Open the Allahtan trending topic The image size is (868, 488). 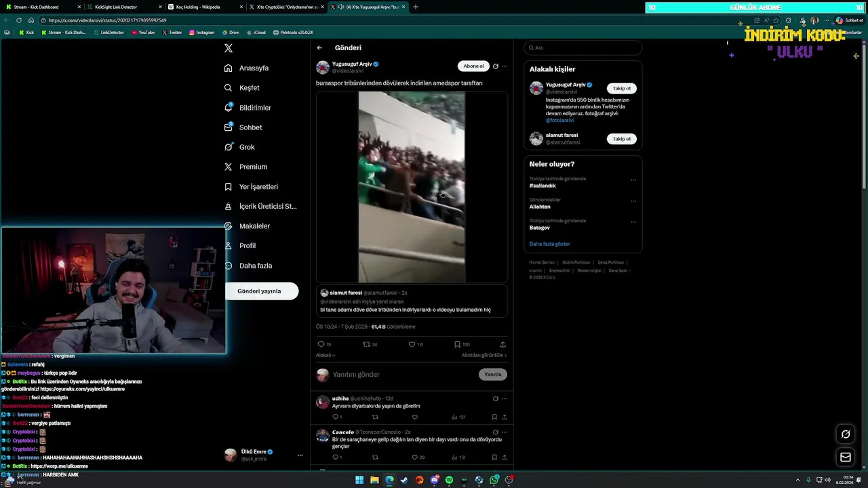point(540,207)
